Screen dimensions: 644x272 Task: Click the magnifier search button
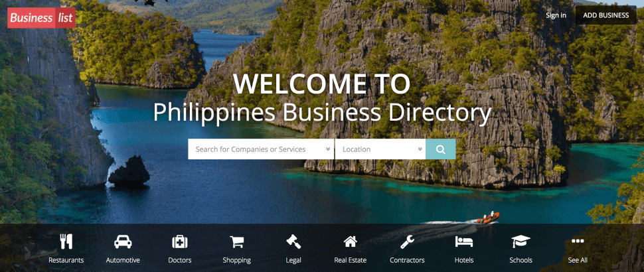441,149
